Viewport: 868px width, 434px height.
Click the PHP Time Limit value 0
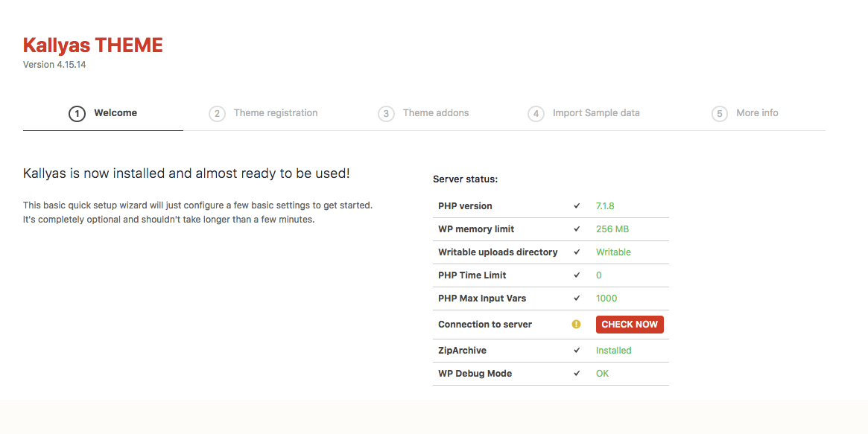tap(599, 275)
